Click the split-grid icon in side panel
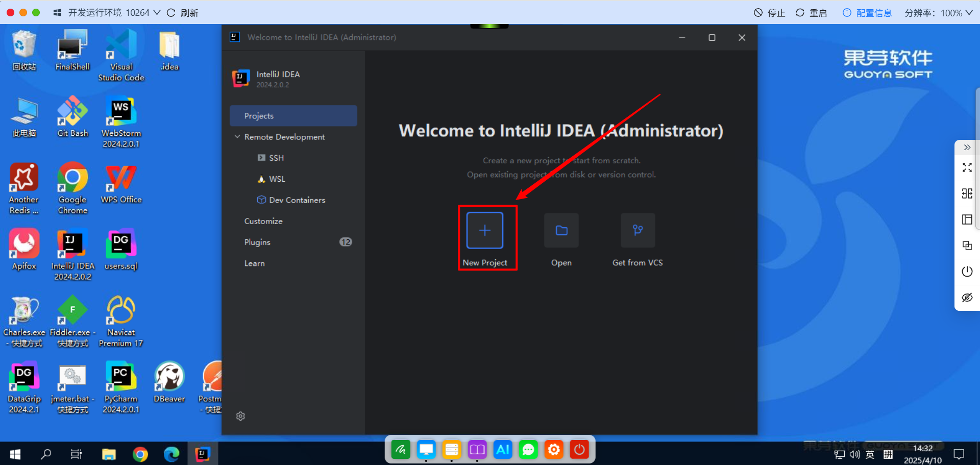This screenshot has height=465, width=980. coord(967,193)
